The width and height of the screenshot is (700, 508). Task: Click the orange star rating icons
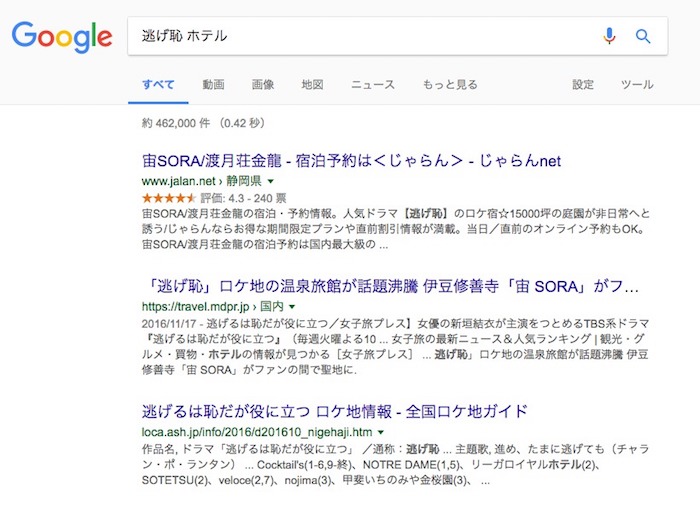pyautogui.click(x=166, y=198)
